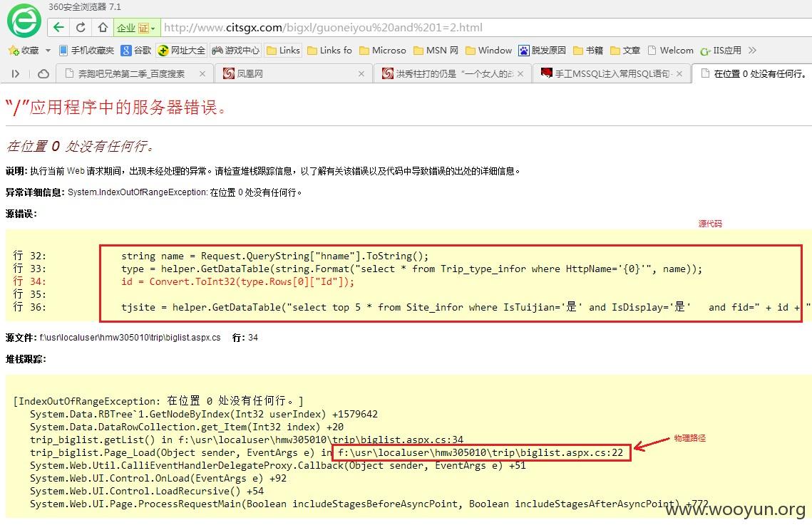The width and height of the screenshot is (812, 530).
Task: Open the Links fo bookmark folder
Action: pyautogui.click(x=329, y=50)
